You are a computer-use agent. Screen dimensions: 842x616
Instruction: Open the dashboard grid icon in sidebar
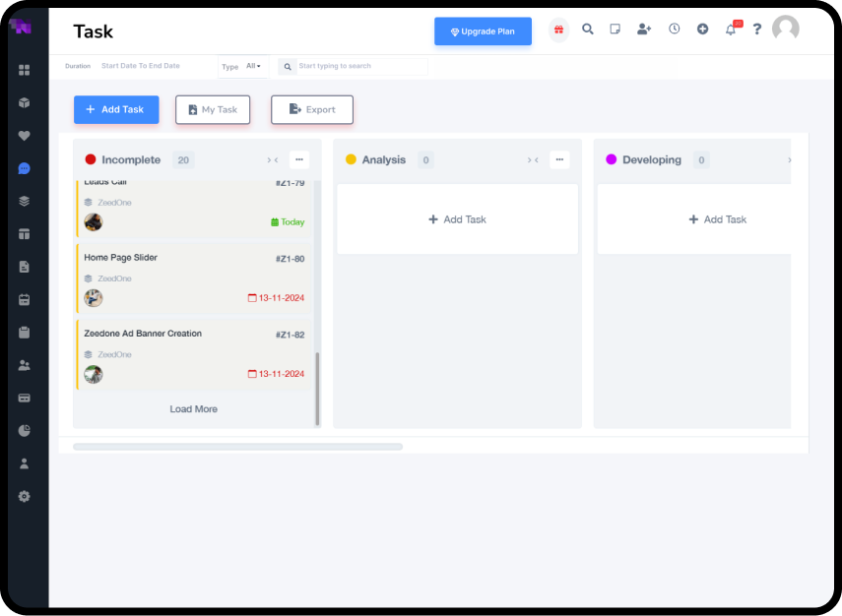pyautogui.click(x=25, y=70)
